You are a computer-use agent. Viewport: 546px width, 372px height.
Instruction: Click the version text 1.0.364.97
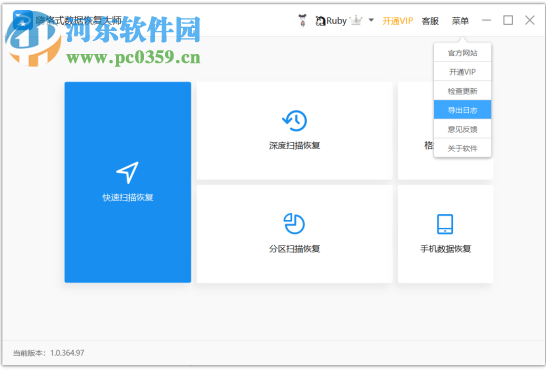coord(67,353)
